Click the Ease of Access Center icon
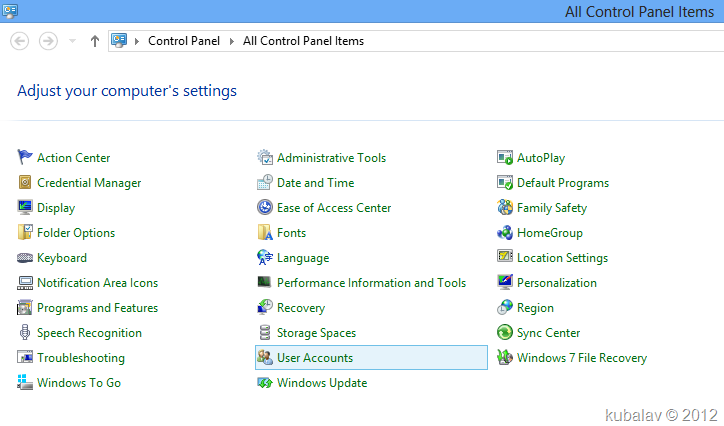724x426 pixels. [265, 207]
